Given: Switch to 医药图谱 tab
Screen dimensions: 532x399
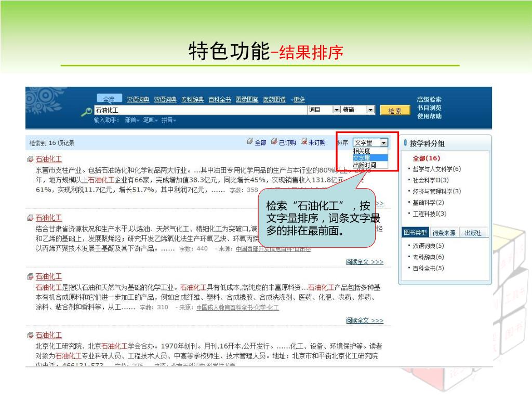Looking at the screenshot, I should coord(274,99).
